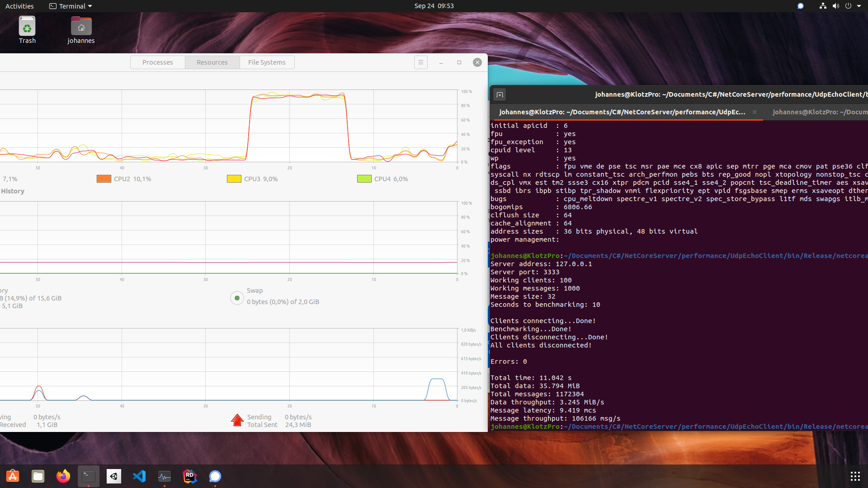Click the volume icon in the top bar

point(836,6)
